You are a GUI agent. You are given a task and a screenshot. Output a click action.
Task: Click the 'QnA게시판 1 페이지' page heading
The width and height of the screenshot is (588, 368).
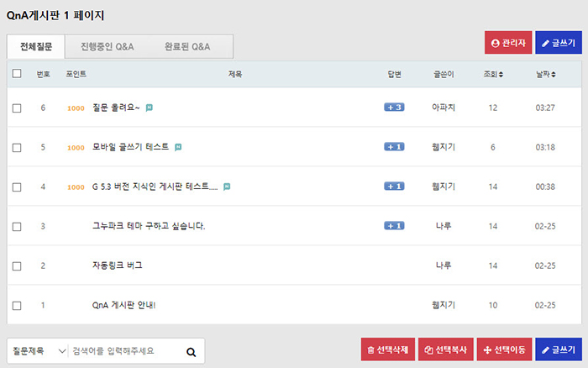pyautogui.click(x=55, y=15)
